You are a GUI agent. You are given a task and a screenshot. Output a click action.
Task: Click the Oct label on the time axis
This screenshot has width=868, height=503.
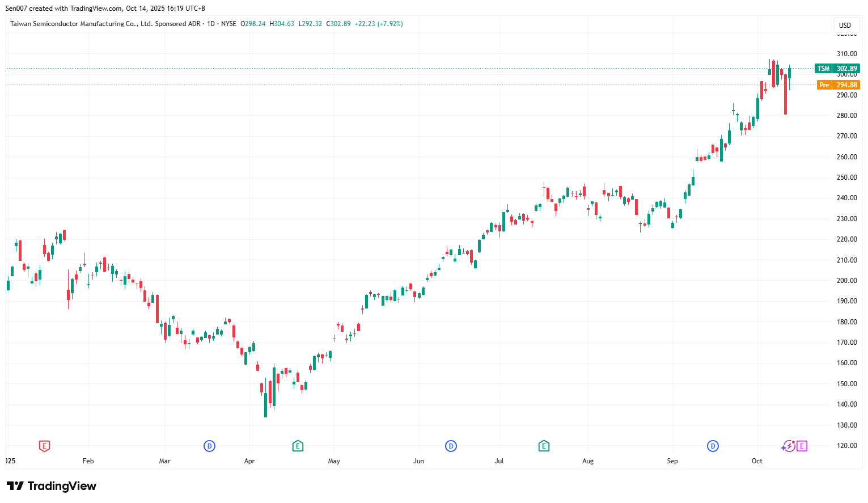point(757,461)
